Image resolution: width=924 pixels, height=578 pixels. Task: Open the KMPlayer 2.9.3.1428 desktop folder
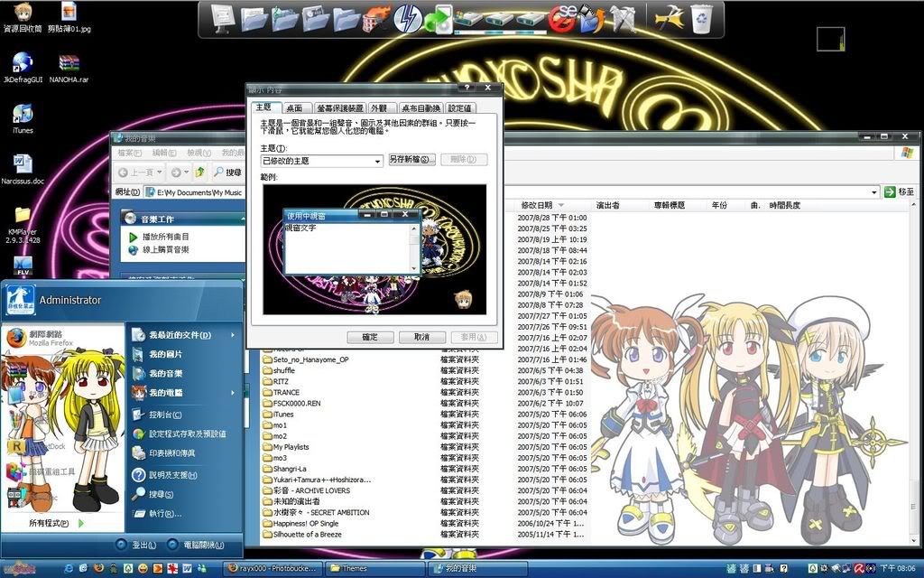pyautogui.click(x=23, y=225)
